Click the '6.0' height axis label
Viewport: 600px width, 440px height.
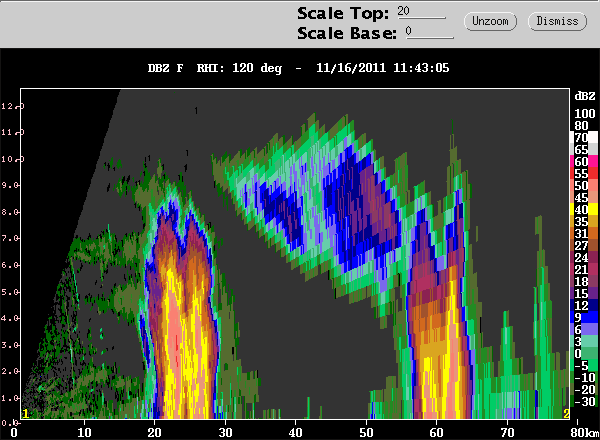click(11, 265)
